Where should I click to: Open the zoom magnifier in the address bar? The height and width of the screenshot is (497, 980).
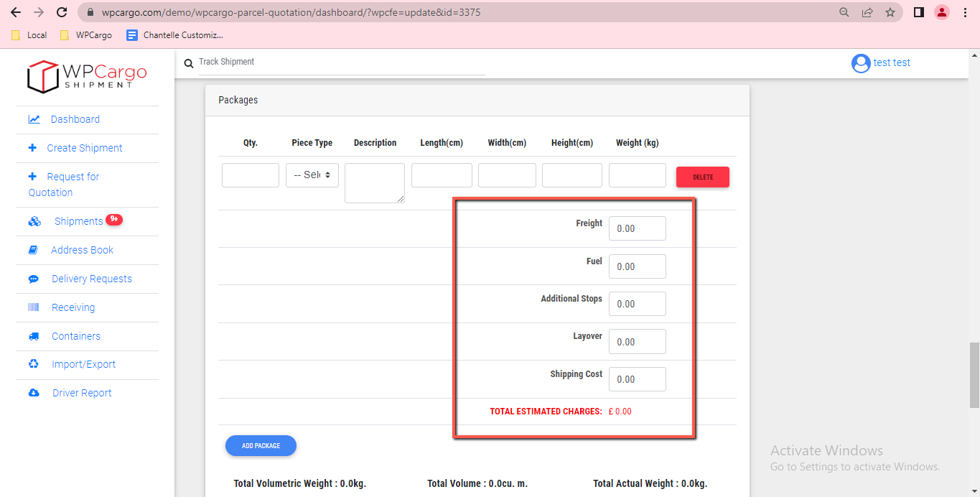click(844, 12)
